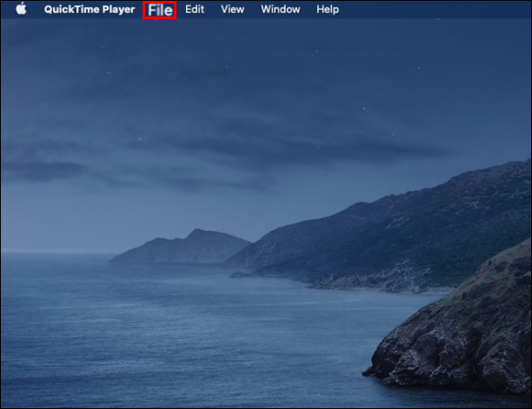This screenshot has width=532, height=409.
Task: Choose Help from the QuickTime menu bar
Action: point(328,10)
